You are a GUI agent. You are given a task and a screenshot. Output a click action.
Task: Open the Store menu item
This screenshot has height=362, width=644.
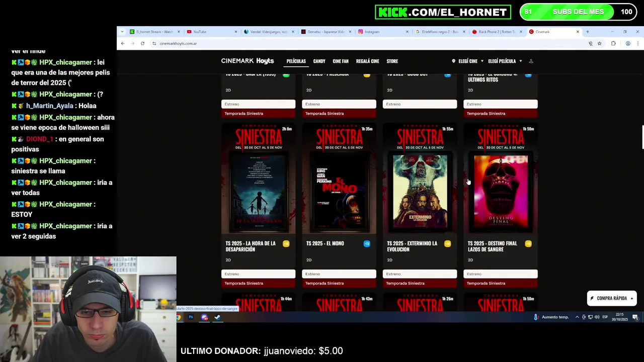click(392, 61)
